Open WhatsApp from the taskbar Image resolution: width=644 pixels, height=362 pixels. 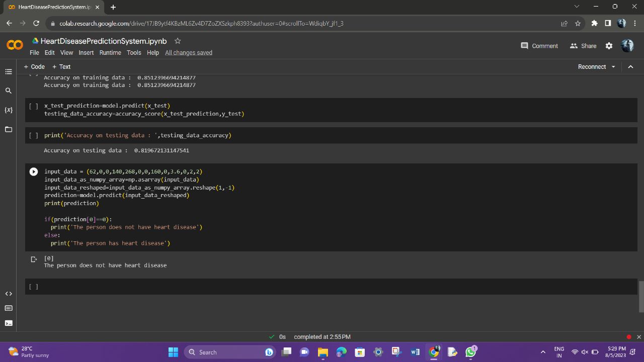pos(471,351)
